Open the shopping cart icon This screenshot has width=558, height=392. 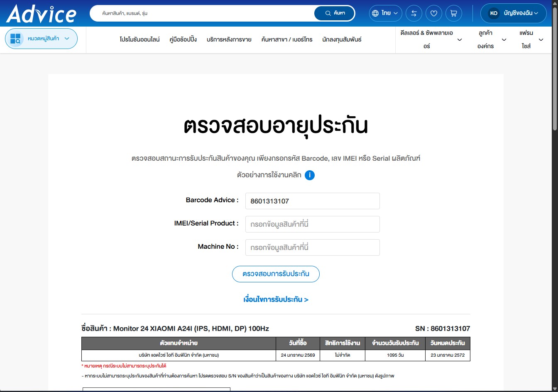pos(453,13)
